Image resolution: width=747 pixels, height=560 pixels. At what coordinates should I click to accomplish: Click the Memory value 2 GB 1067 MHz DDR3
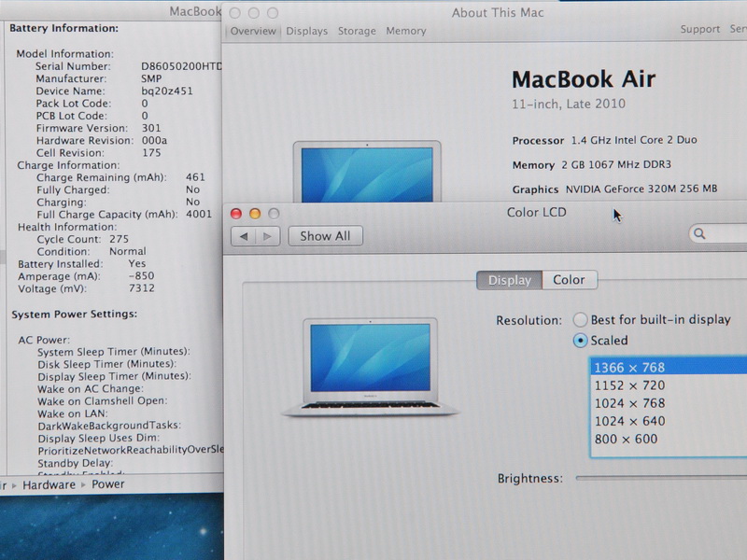pos(616,165)
